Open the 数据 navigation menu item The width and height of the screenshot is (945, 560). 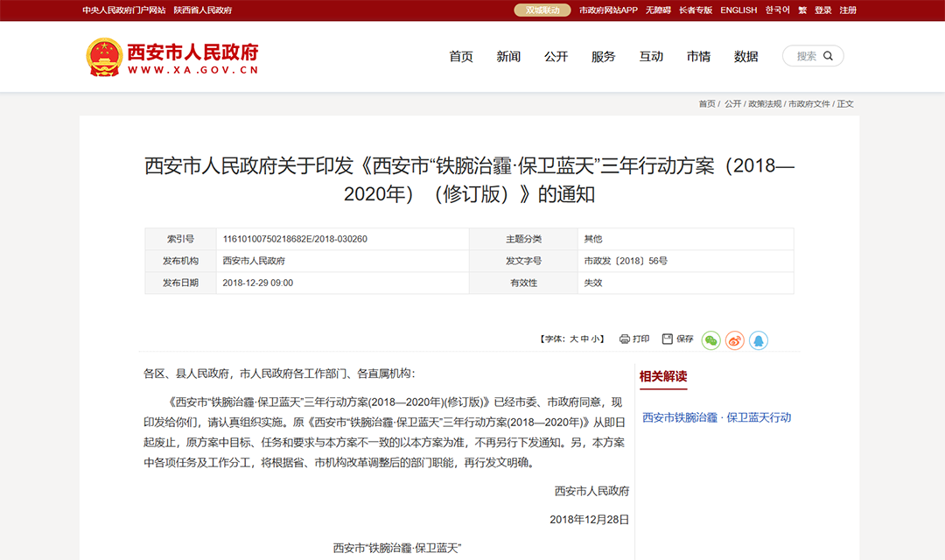point(746,56)
